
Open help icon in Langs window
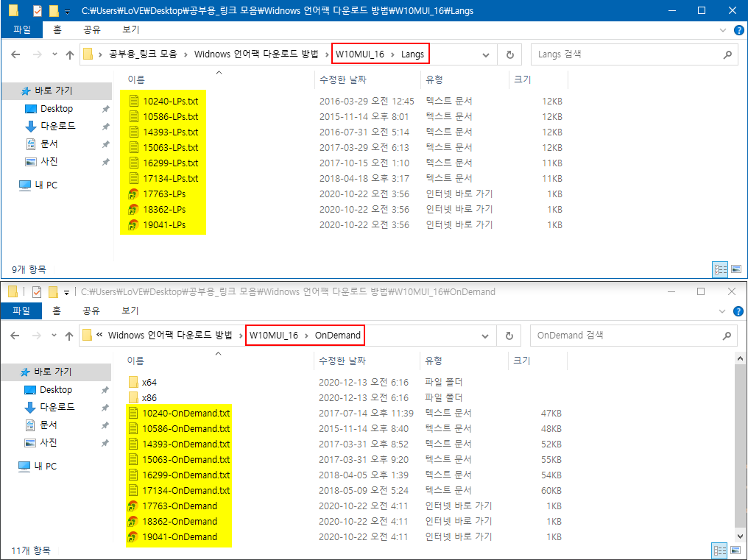tap(738, 30)
